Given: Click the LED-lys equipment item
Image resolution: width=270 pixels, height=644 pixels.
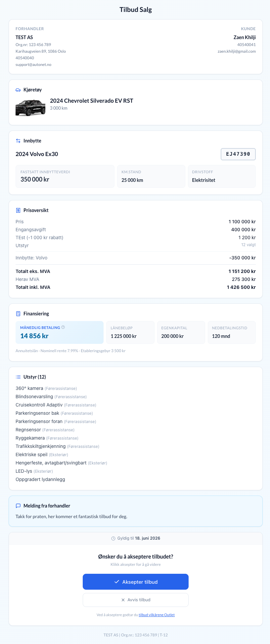Looking at the screenshot, I should 34,471.
